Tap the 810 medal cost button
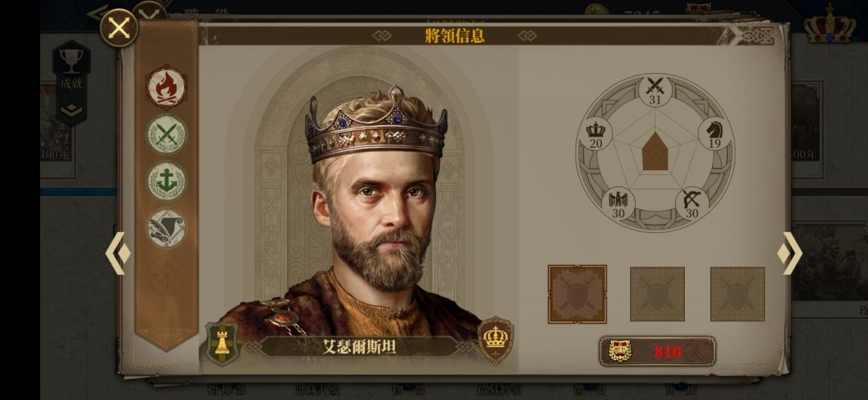Screen dimensions: 868x400 657,351
